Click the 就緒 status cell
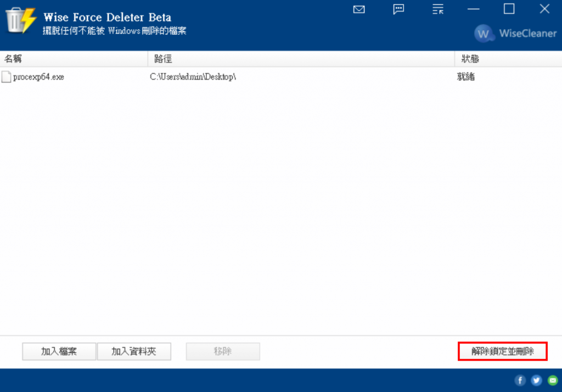Viewport: 562px width, 392px height. (466, 77)
